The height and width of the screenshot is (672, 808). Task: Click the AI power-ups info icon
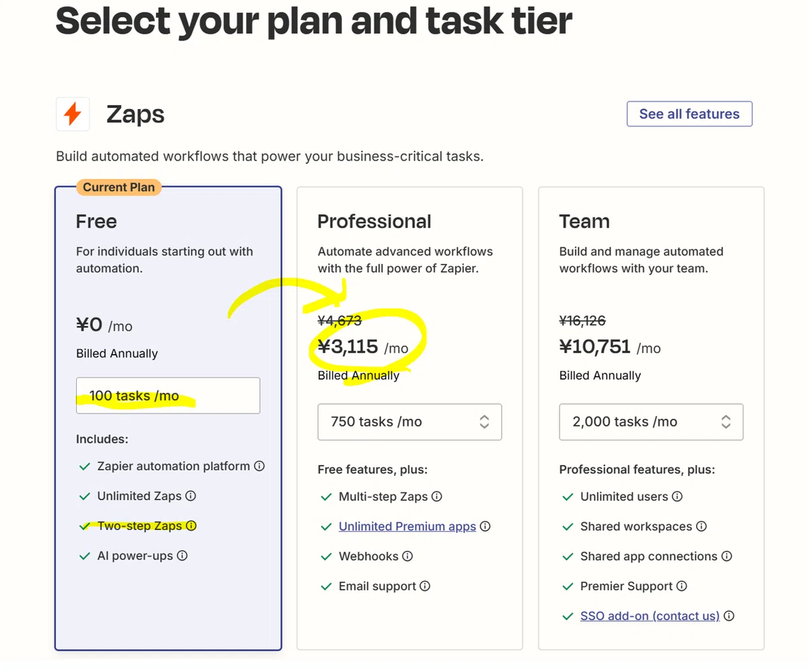pyautogui.click(x=182, y=556)
